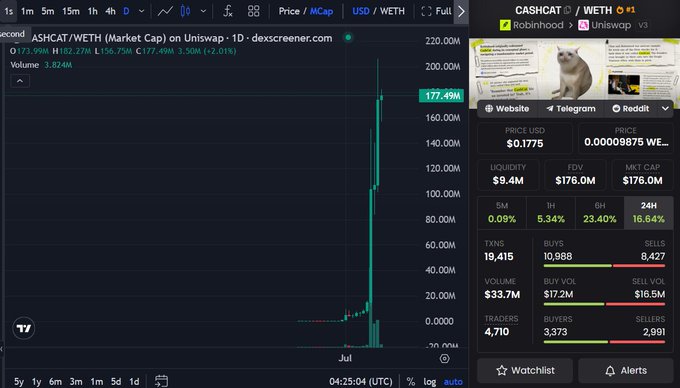Select the 1m timeframe in top toolbar
This screenshot has width=680, height=388.
(x=27, y=11)
